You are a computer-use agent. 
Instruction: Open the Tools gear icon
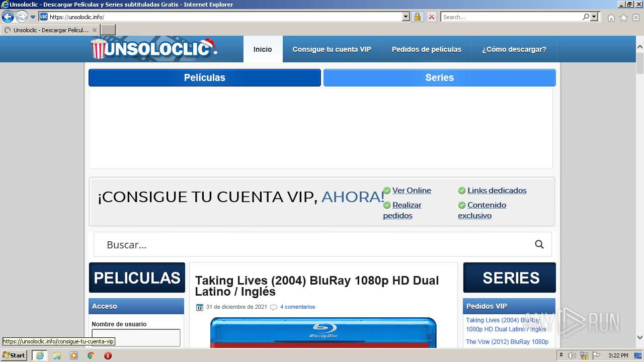tap(636, 18)
